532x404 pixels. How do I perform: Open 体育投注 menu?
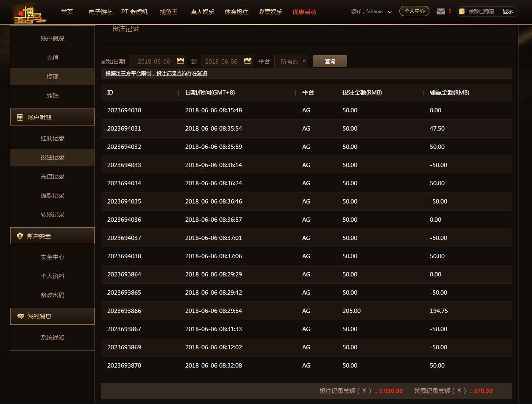click(x=237, y=12)
